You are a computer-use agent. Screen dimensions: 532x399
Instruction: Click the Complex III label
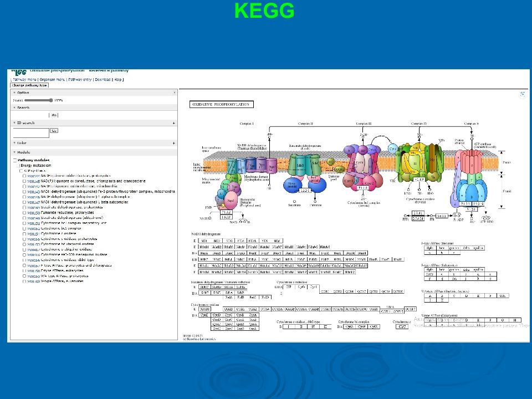click(x=364, y=124)
